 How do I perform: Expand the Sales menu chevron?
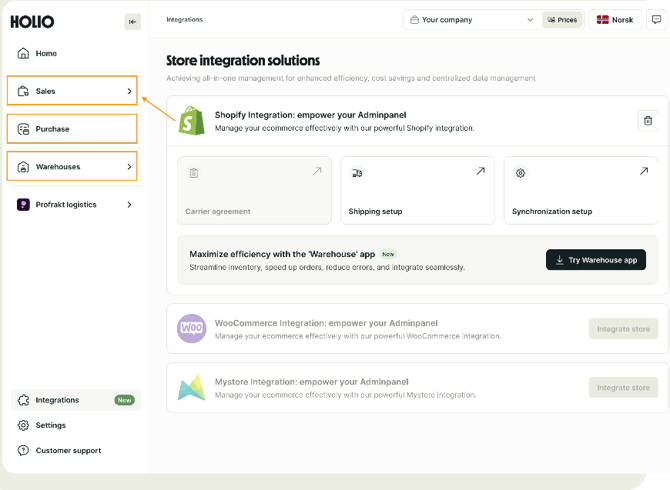(129, 91)
